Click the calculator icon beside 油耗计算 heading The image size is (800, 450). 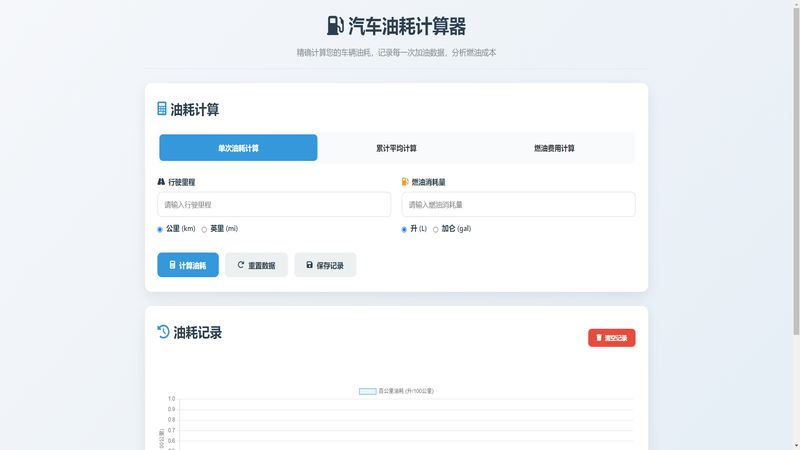click(162, 109)
